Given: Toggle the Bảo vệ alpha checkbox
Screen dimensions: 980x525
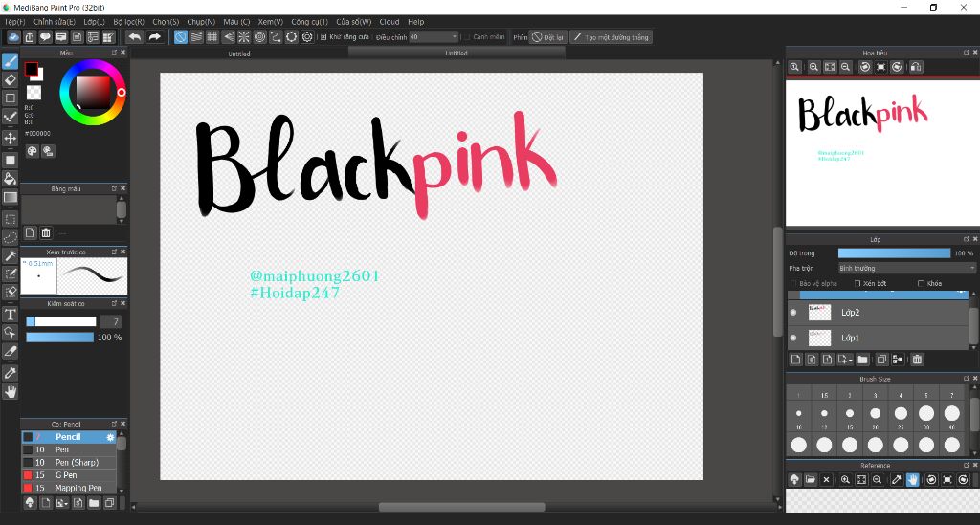Looking at the screenshot, I should click(x=793, y=283).
